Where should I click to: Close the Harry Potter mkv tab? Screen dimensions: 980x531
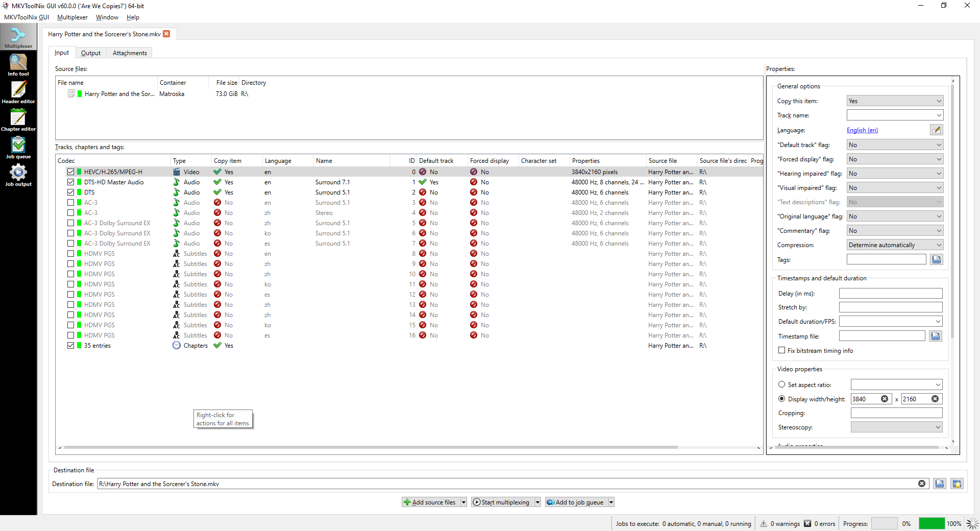point(166,34)
